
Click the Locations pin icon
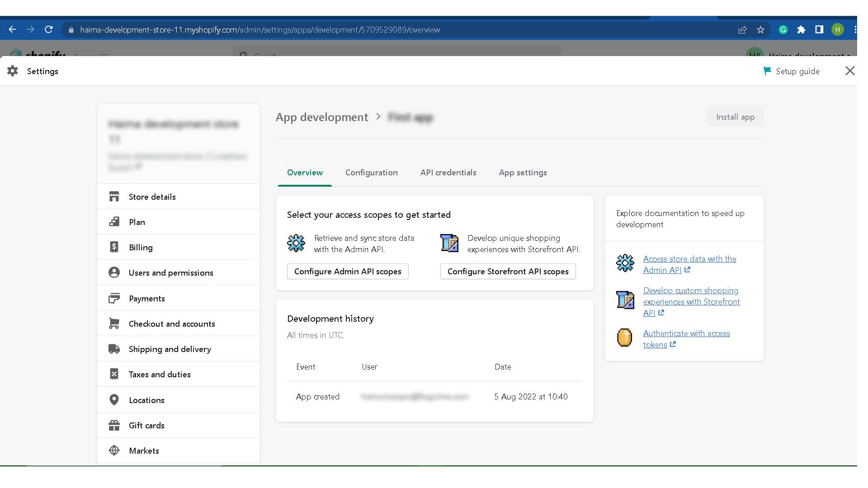click(114, 400)
